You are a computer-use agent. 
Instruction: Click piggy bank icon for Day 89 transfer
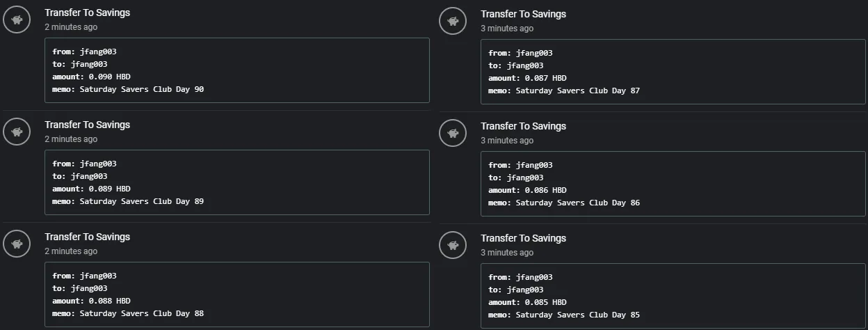click(17, 132)
